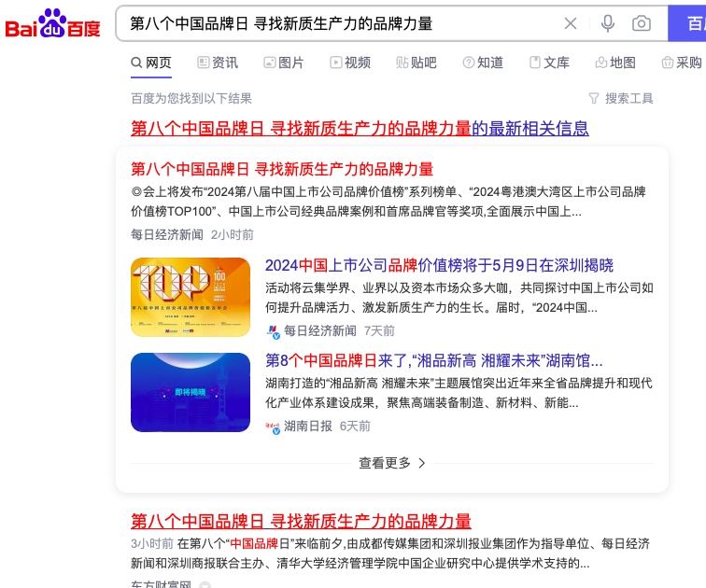Open the 贴吧 tab
Screen dimensions: 706x588
417,63
